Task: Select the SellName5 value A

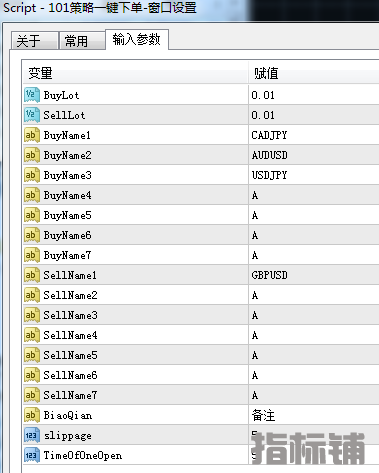Action: [255, 355]
